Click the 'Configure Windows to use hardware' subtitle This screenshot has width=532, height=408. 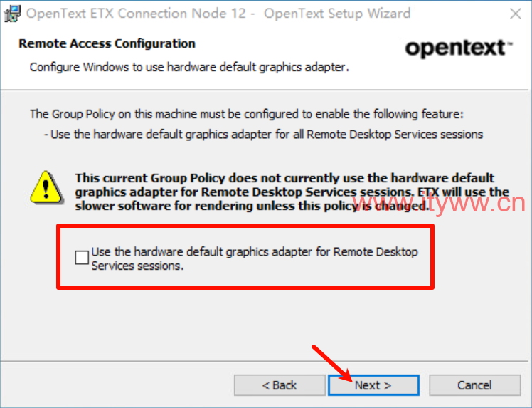click(x=189, y=67)
